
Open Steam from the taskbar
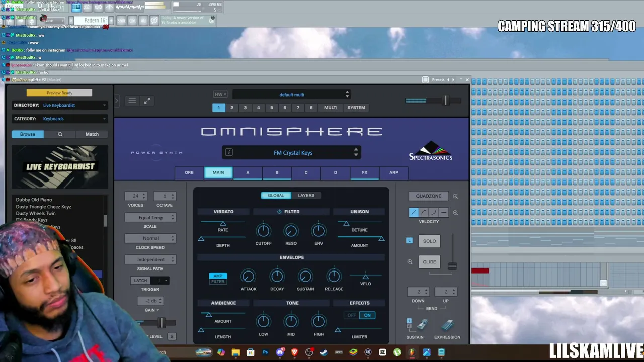click(324, 352)
